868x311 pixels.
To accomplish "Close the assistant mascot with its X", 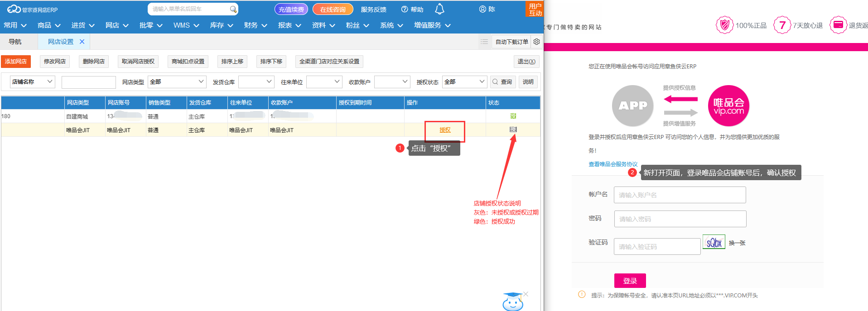I will [x=526, y=294].
